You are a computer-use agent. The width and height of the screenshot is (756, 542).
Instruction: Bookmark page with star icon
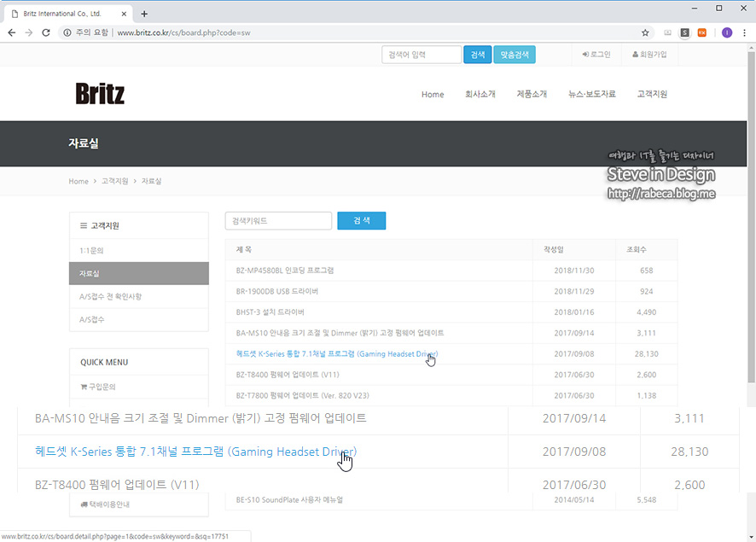pyautogui.click(x=645, y=32)
